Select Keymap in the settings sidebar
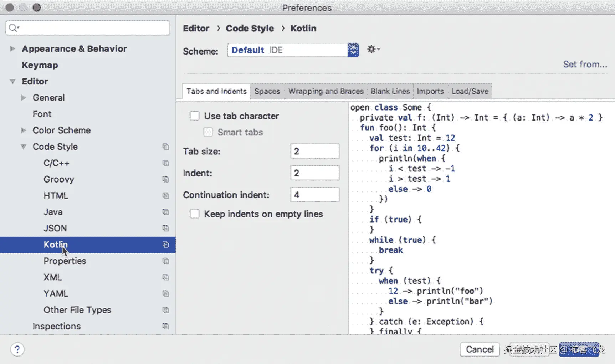The image size is (615, 364). [x=40, y=65]
